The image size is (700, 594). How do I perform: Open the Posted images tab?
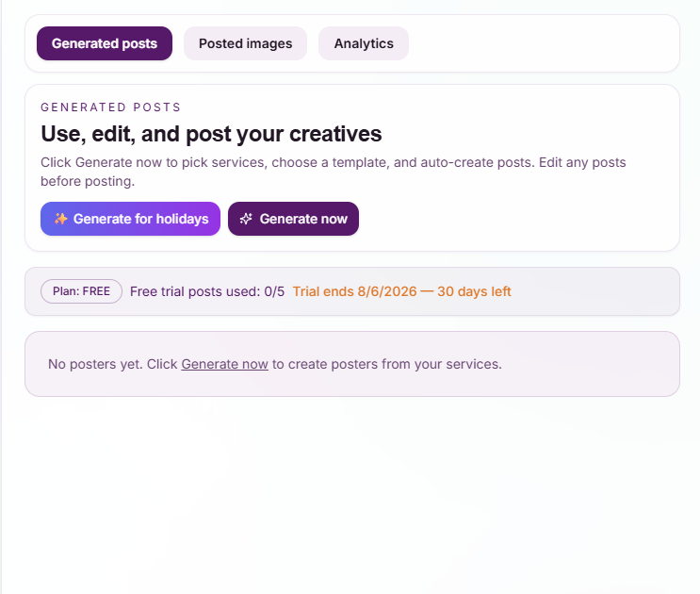coord(245,43)
